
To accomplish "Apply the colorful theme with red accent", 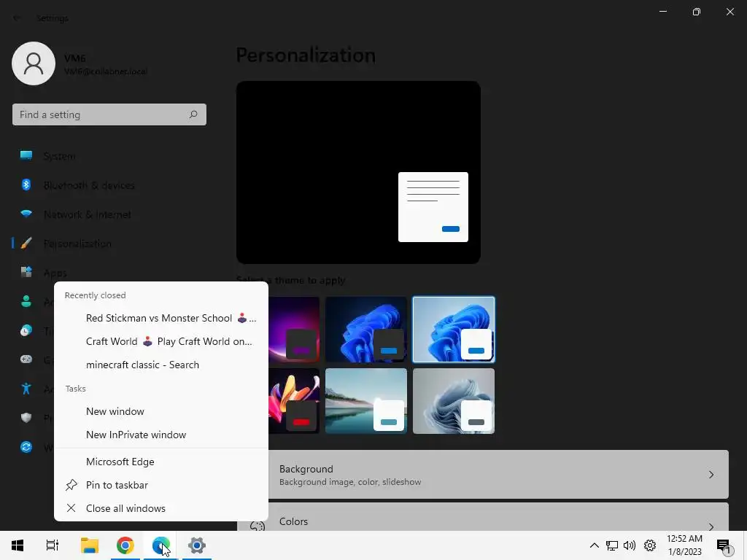I will click(x=294, y=401).
